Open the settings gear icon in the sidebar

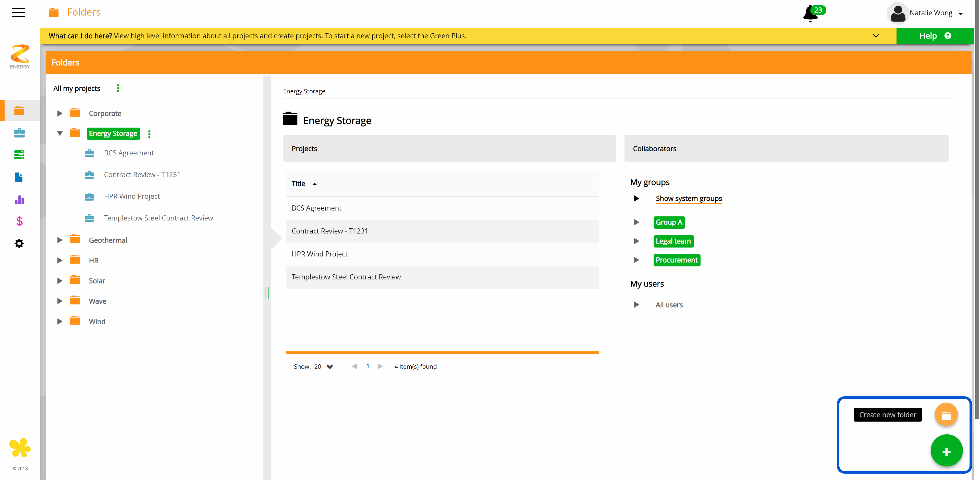[19, 243]
